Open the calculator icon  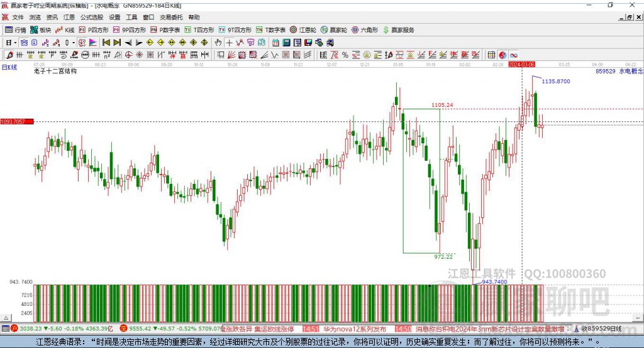(x=286, y=43)
